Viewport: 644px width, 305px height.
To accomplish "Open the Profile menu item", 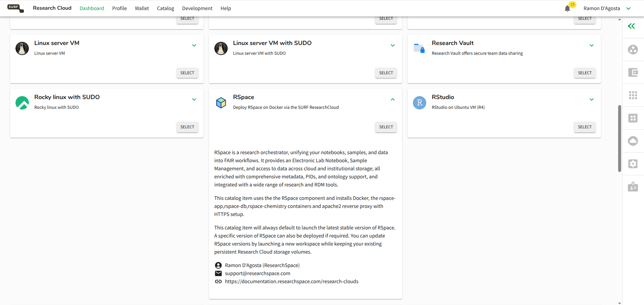I will (120, 8).
